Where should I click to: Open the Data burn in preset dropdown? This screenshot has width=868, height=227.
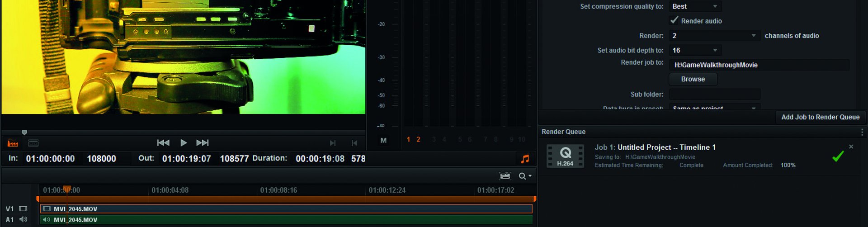point(714,107)
